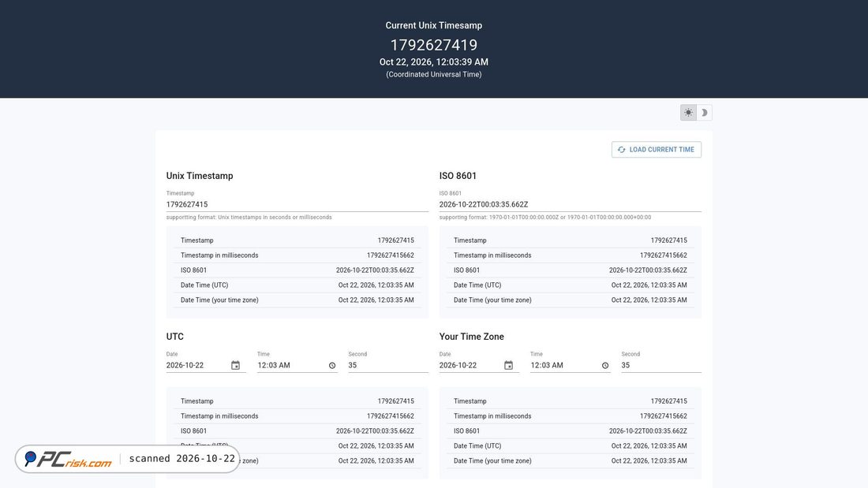Select Date Time (UTC) value in Your Time Zone results

pos(649,446)
